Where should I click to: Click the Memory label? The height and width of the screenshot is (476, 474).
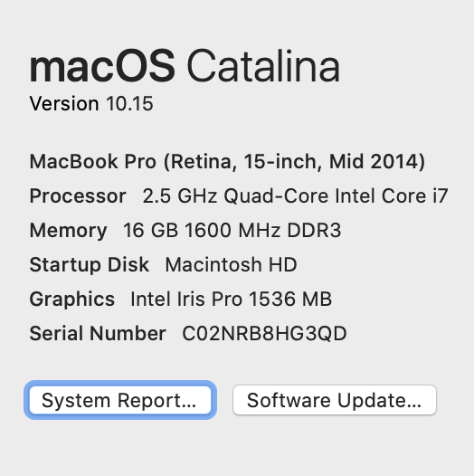coord(68,231)
